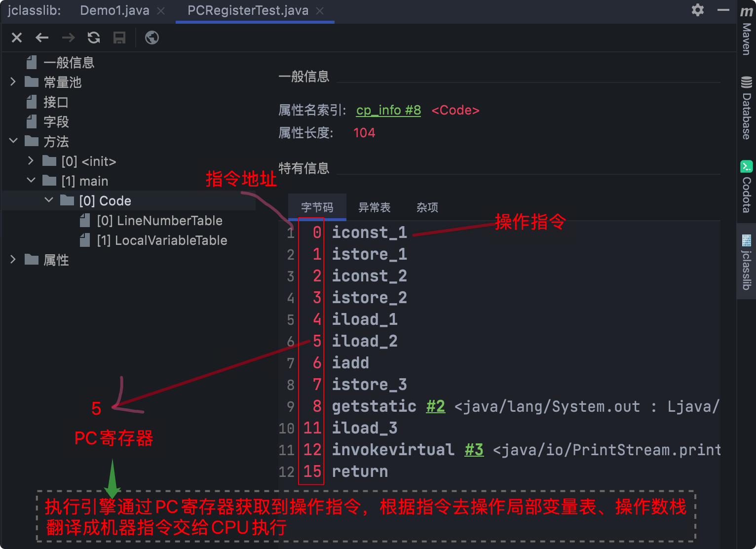This screenshot has height=549, width=756.
Task: Follow the #3 constant pool link
Action: (x=474, y=450)
